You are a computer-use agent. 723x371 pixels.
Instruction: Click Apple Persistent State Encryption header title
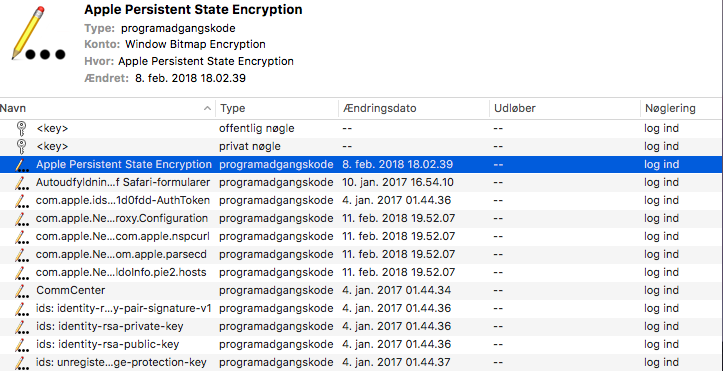194,9
